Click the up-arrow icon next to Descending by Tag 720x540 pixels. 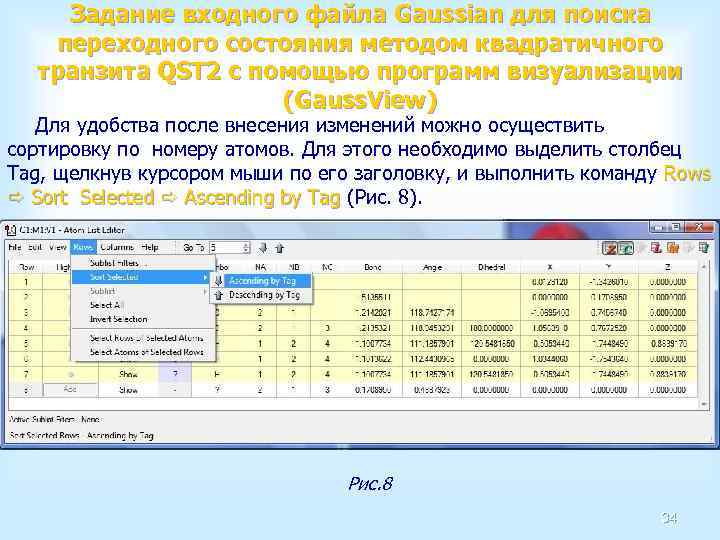click(219, 295)
